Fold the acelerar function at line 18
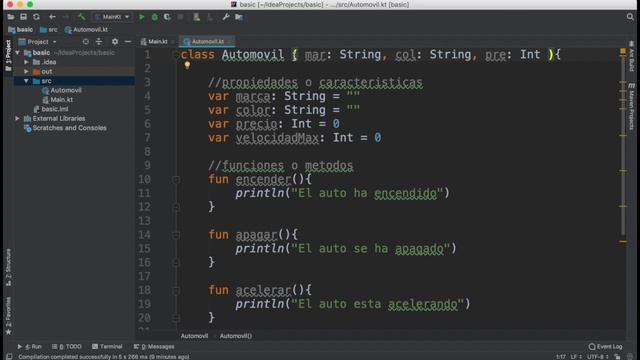The width and height of the screenshot is (640, 360). click(x=176, y=291)
